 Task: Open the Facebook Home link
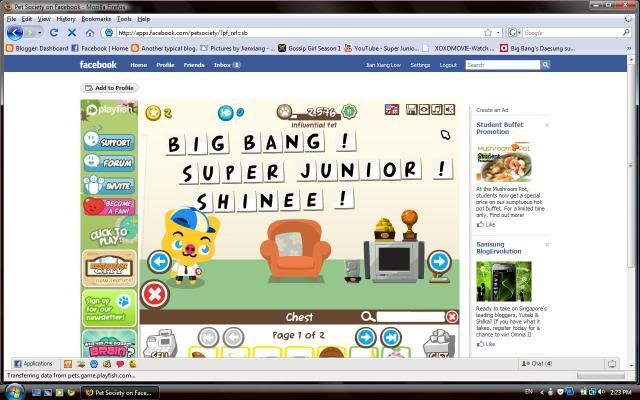(138, 65)
